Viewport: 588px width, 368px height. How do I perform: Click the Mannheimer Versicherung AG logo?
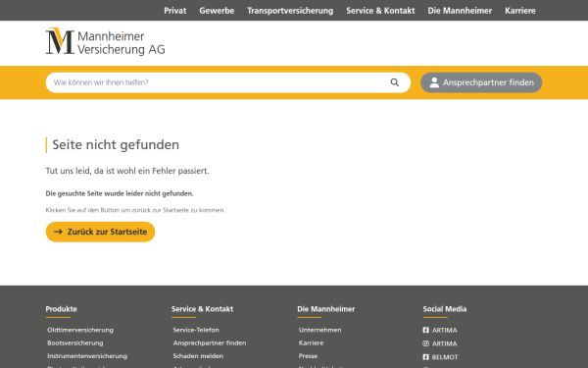pyautogui.click(x=106, y=41)
